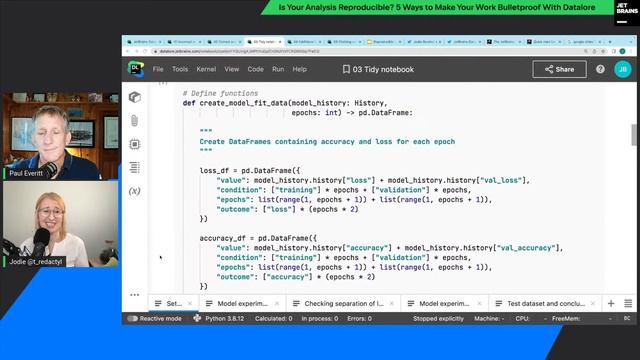This screenshot has height=360, width=640.
Task: Close the Set... sheet tab
Action: click(190, 304)
